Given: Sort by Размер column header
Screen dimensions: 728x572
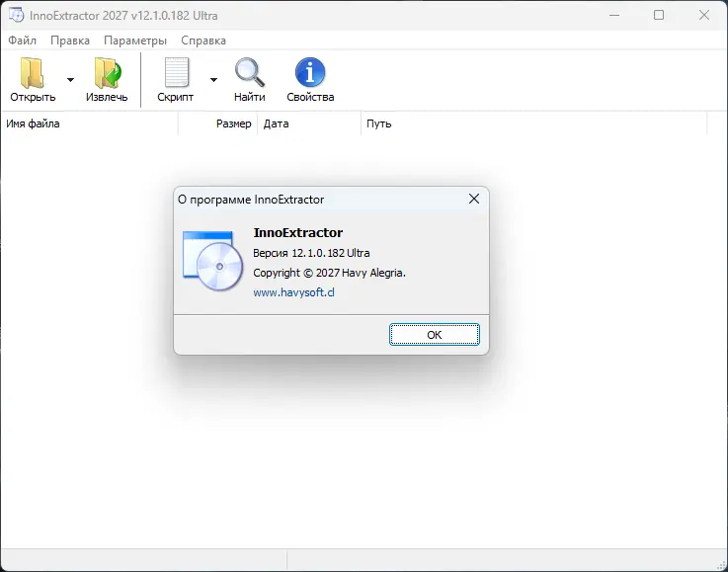Looking at the screenshot, I should coord(217,123).
